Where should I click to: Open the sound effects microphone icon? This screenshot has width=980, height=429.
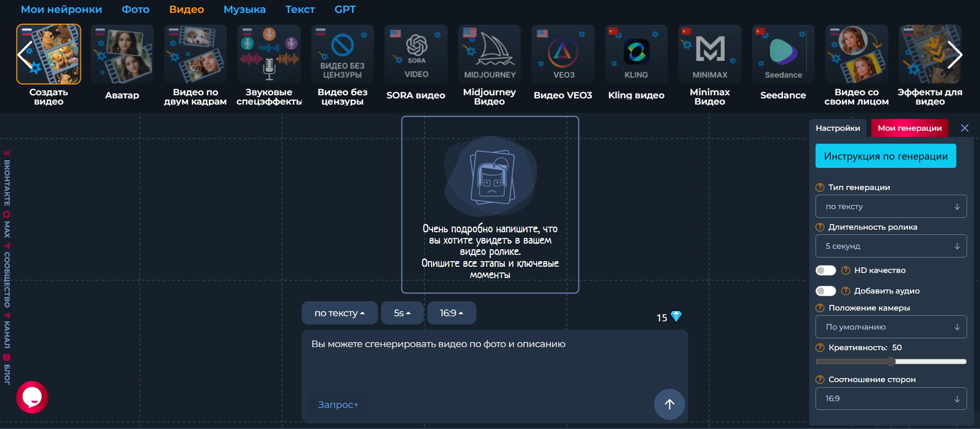269,54
